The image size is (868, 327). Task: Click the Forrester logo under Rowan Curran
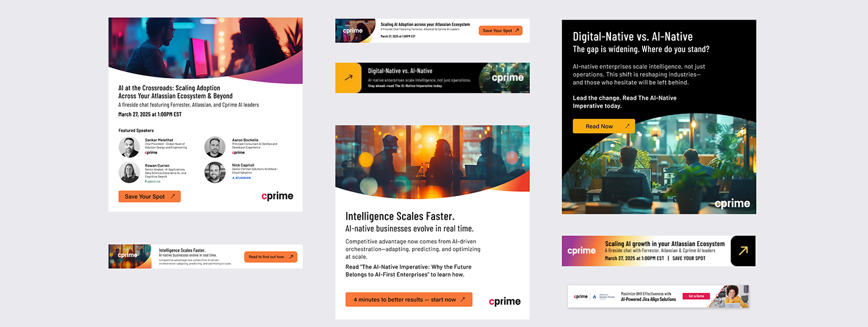153,181
